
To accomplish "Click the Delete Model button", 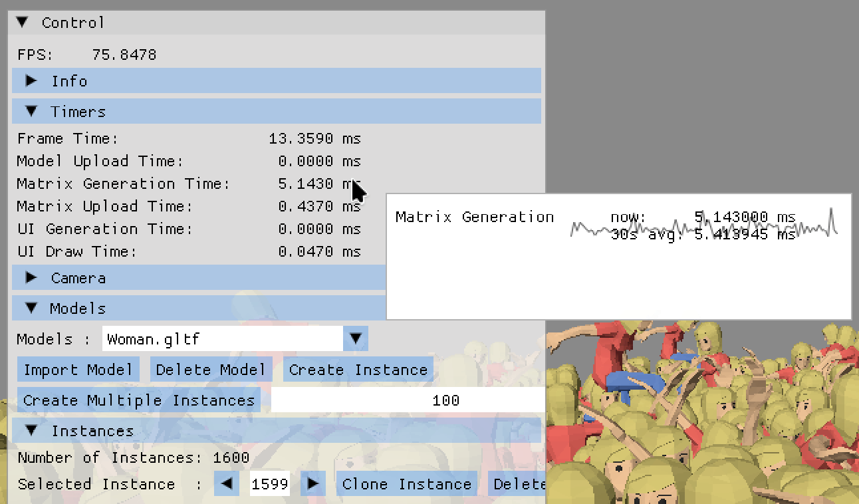I will click(211, 370).
